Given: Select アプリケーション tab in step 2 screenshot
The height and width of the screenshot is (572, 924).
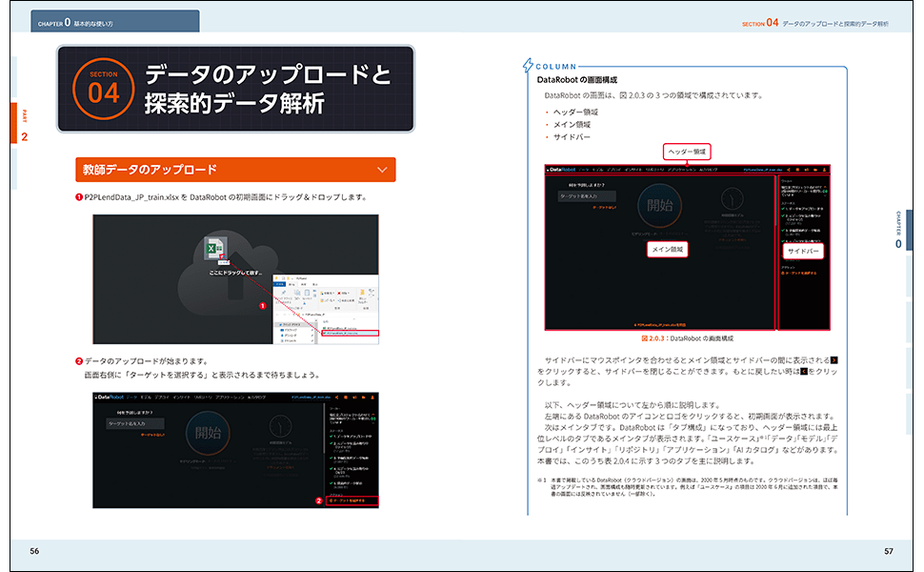Looking at the screenshot, I should pos(230,398).
